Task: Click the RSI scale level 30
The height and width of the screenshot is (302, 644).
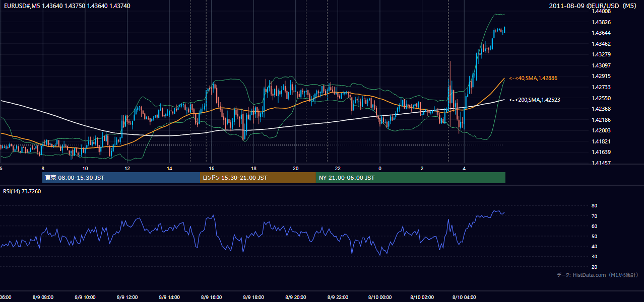Action: pos(594,257)
